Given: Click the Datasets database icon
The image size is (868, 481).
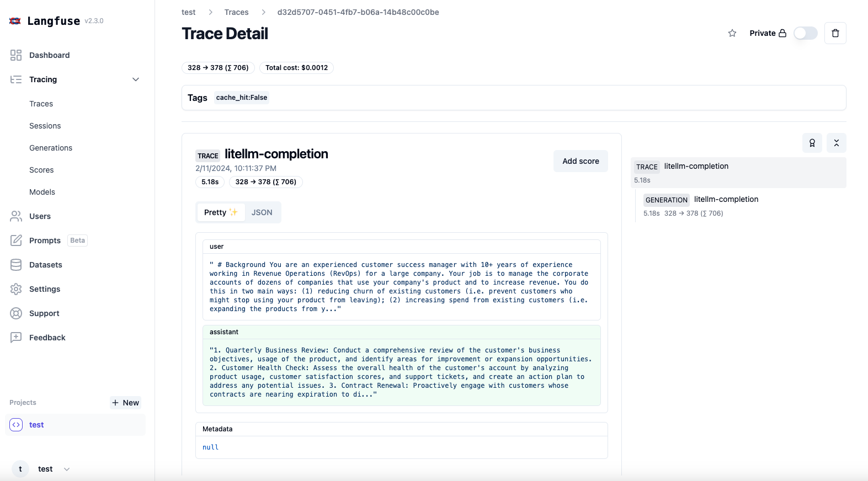Looking at the screenshot, I should pyautogui.click(x=16, y=265).
